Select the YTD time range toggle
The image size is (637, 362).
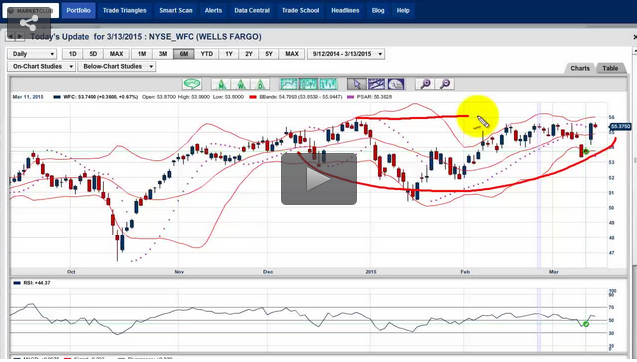(206, 54)
